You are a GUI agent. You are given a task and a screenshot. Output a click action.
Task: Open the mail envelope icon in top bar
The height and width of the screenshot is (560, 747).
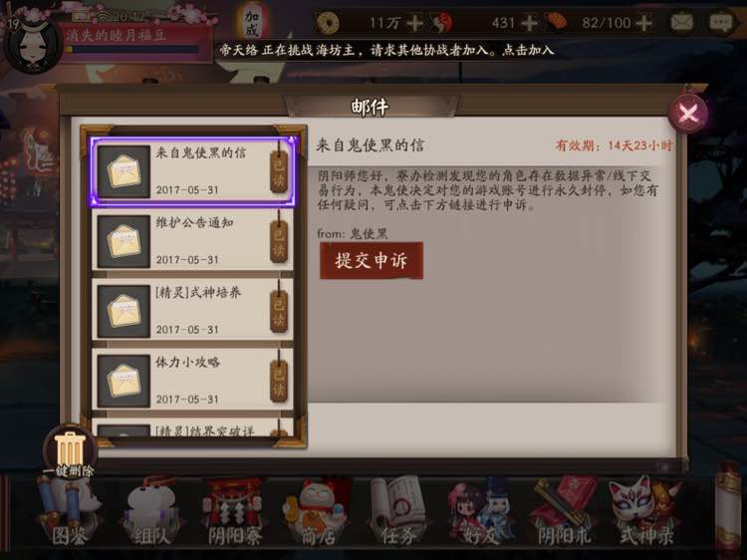coord(681,22)
